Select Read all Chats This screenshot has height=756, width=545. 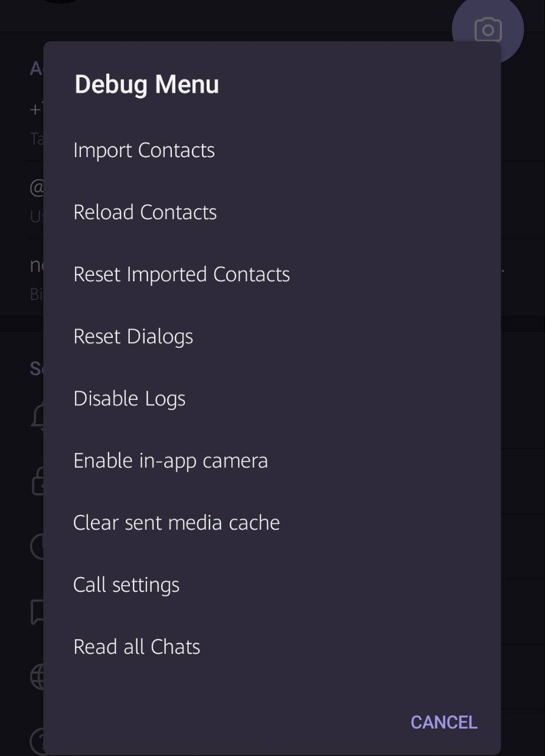pyautogui.click(x=136, y=647)
